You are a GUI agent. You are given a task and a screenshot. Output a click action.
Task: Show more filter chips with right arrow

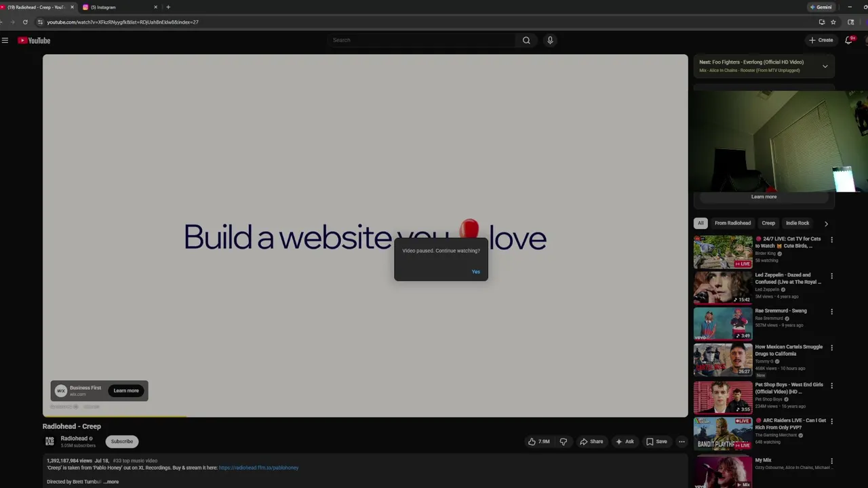[x=825, y=224]
